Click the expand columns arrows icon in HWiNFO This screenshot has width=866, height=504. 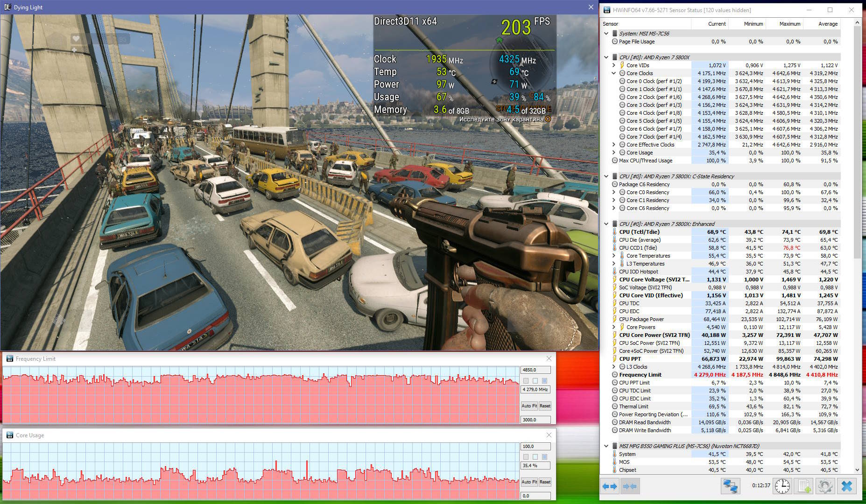(x=610, y=486)
